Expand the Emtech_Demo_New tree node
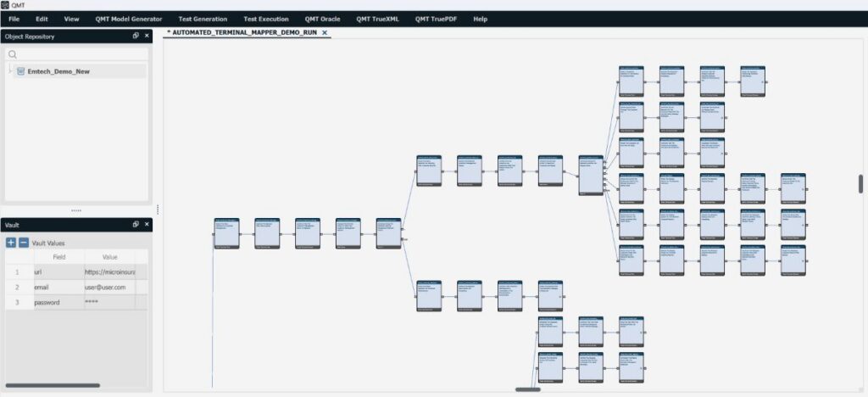Viewport: 868px width, 397px height. pos(10,70)
